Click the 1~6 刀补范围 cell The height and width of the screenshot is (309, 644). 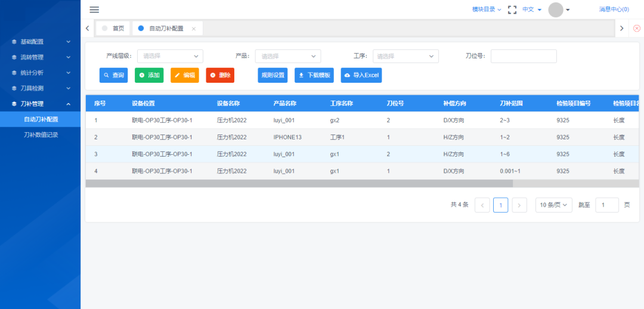tap(506, 154)
